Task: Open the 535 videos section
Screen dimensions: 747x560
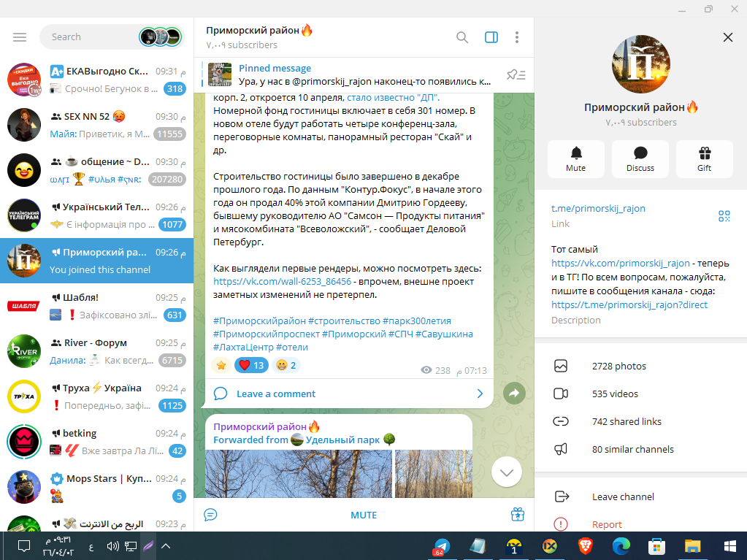Action: (641, 394)
